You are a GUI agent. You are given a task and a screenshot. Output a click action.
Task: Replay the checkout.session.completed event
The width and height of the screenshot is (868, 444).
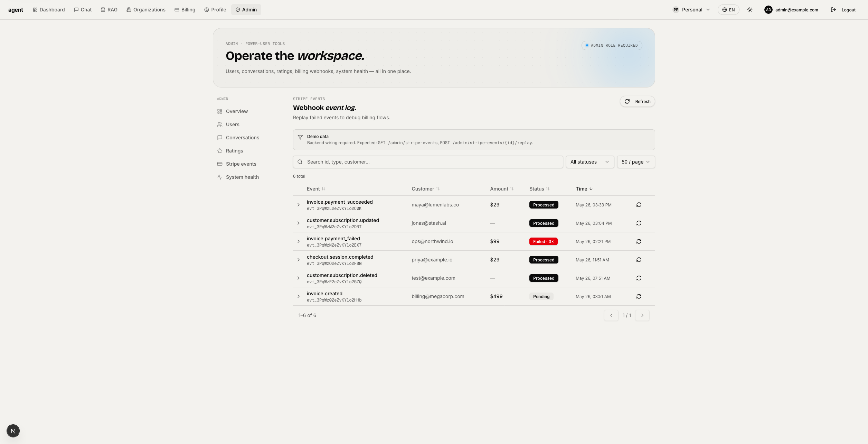[639, 260]
